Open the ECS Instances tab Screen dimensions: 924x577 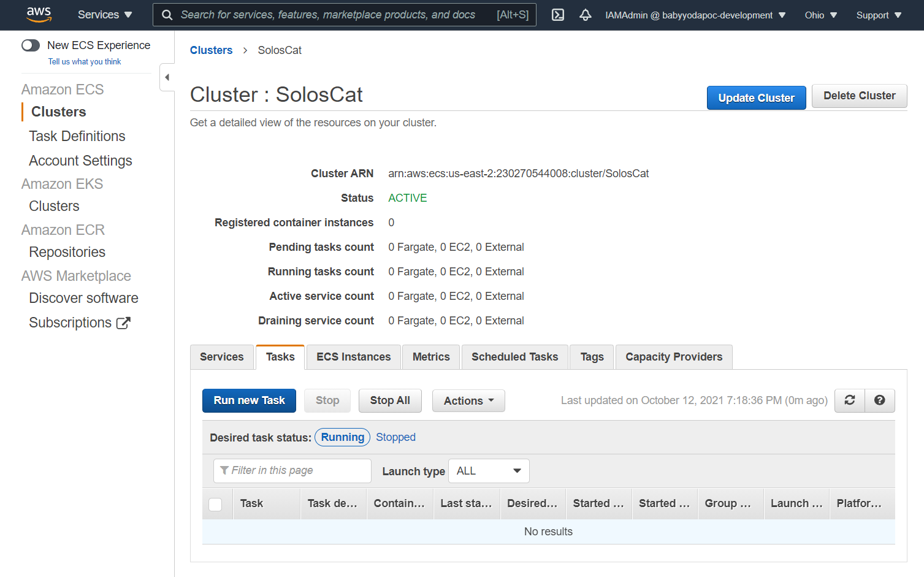pos(354,357)
